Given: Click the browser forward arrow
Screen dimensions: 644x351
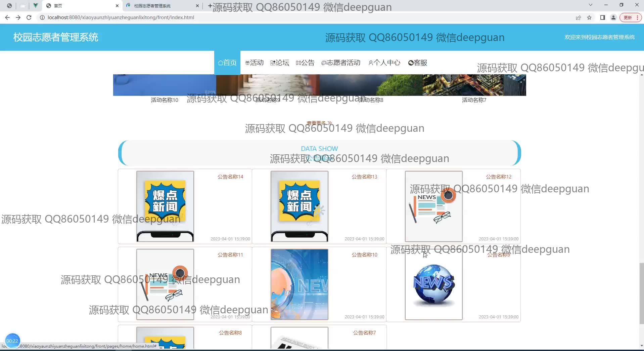Looking at the screenshot, I should [18, 17].
